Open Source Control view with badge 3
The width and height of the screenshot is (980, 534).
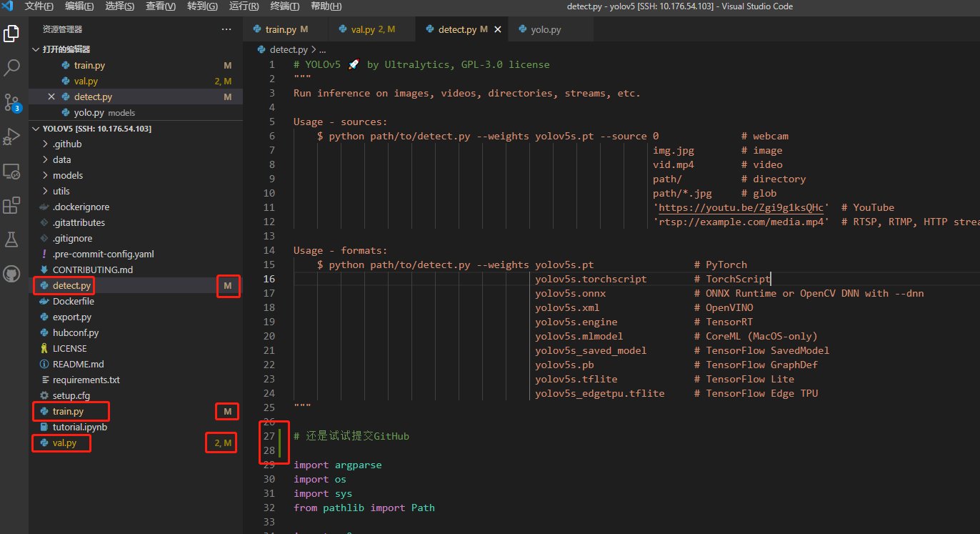(11, 102)
